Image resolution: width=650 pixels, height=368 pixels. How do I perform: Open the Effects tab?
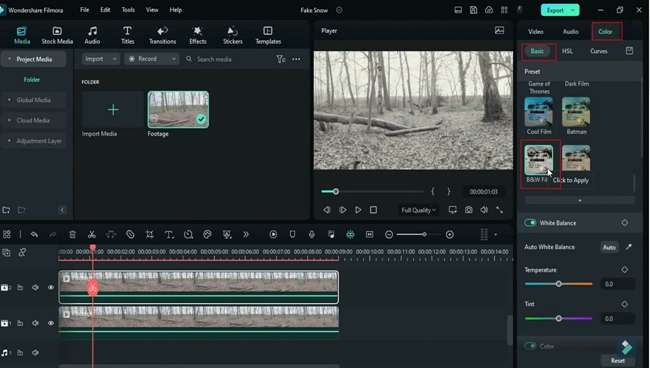(x=198, y=36)
